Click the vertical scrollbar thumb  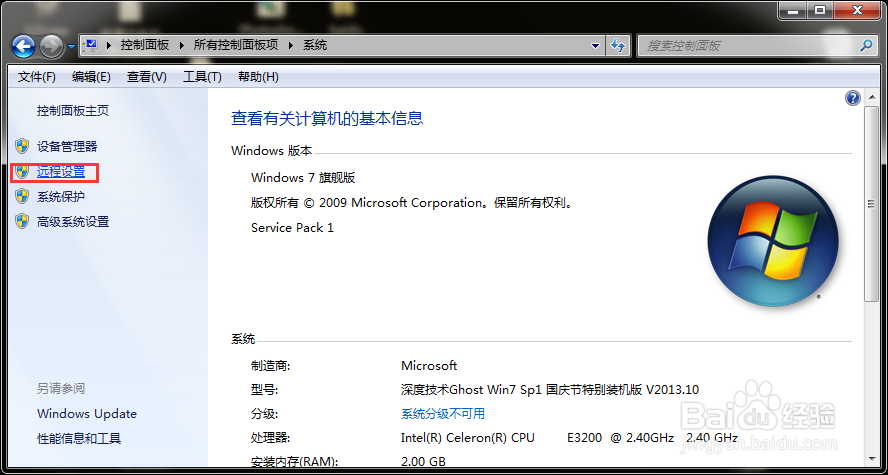pos(872,204)
